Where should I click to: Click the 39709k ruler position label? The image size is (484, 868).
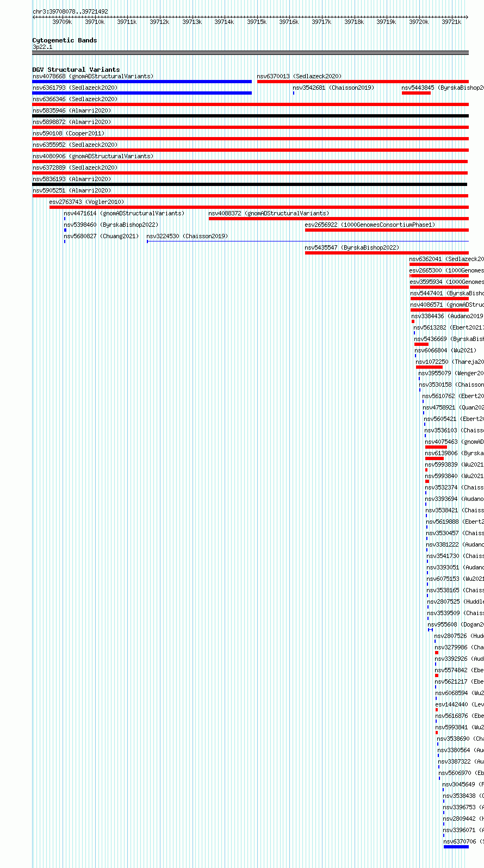pos(62,22)
